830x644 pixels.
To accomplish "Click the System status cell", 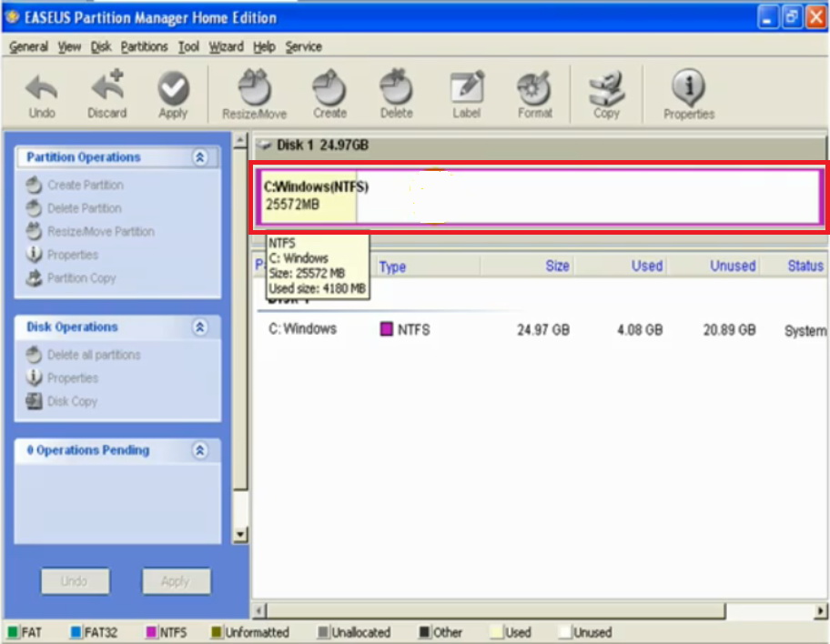I will click(x=805, y=331).
